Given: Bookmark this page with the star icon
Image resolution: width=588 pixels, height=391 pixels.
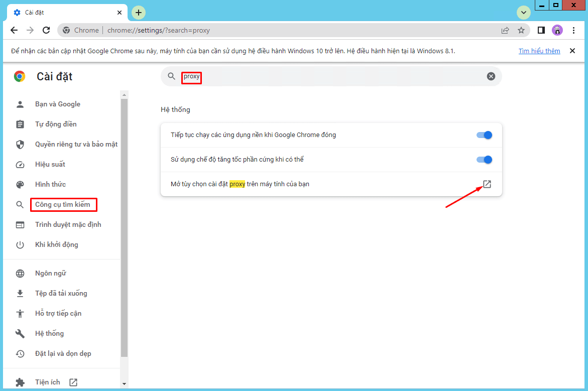Looking at the screenshot, I should pos(521,30).
